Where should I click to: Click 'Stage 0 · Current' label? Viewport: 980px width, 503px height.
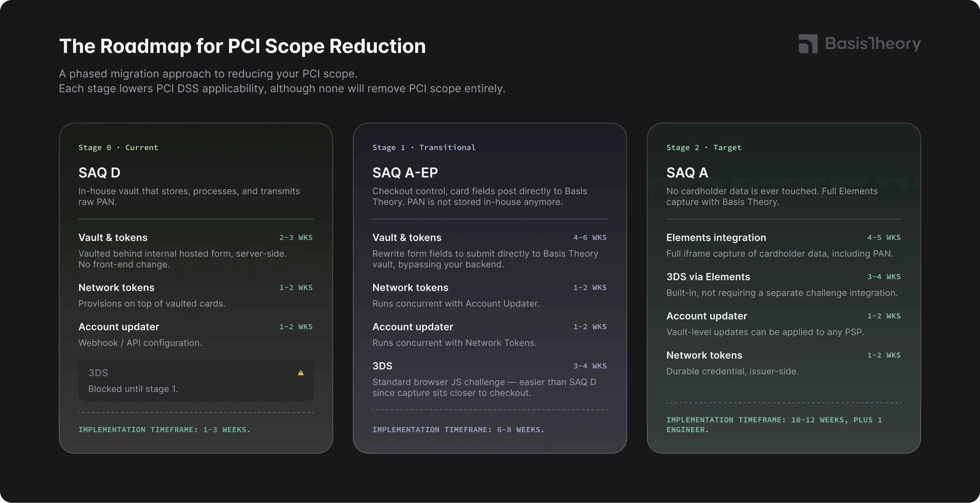[x=118, y=147]
